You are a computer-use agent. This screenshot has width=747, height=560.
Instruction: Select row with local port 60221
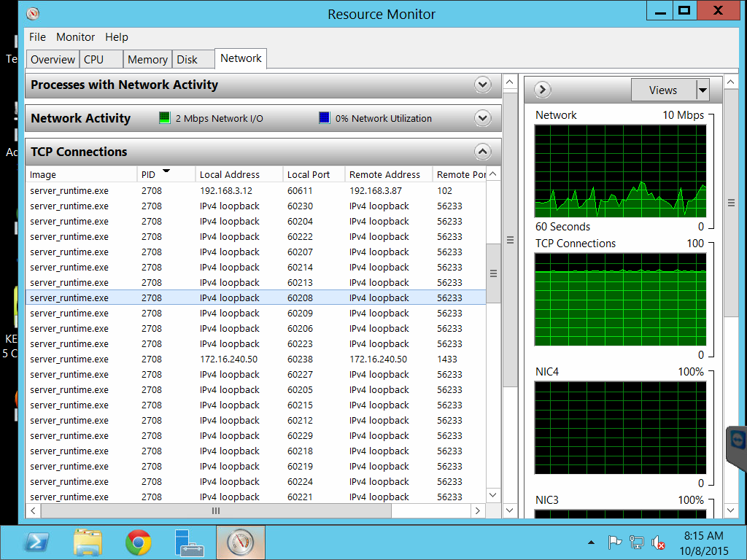click(x=256, y=497)
